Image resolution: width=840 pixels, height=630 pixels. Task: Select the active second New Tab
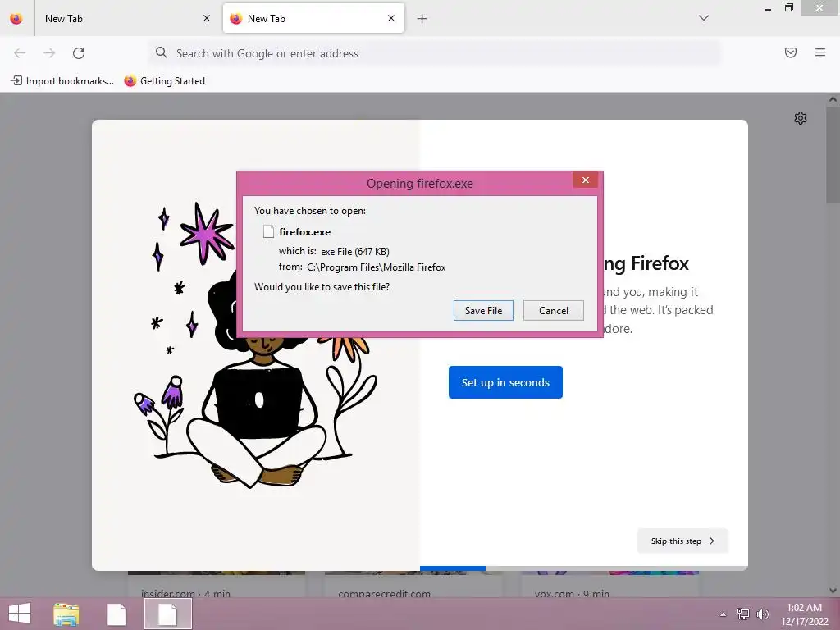click(x=313, y=18)
